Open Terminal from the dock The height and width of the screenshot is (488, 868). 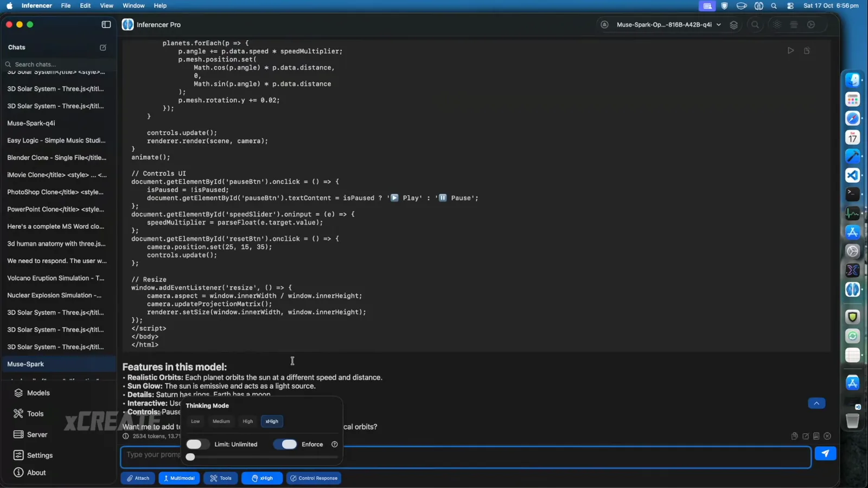852,194
